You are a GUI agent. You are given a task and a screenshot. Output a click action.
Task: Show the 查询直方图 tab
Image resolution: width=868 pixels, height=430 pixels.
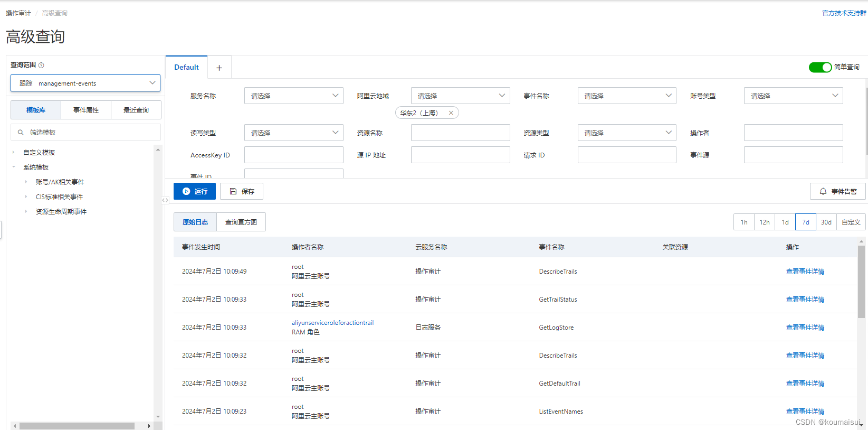click(x=241, y=222)
